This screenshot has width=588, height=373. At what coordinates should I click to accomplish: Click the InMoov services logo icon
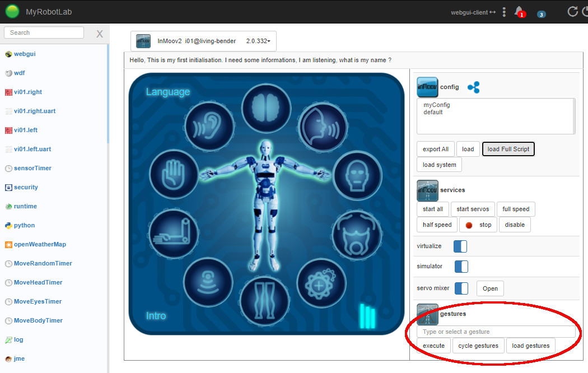tap(427, 190)
